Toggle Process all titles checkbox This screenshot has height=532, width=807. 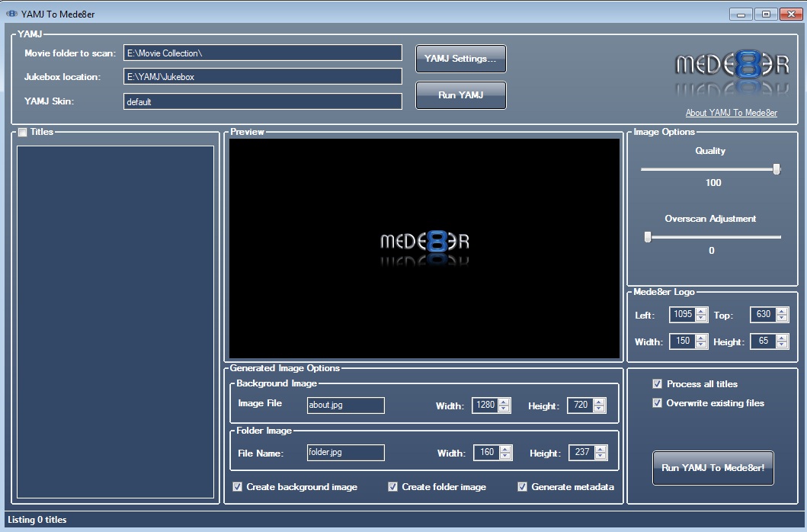click(657, 383)
